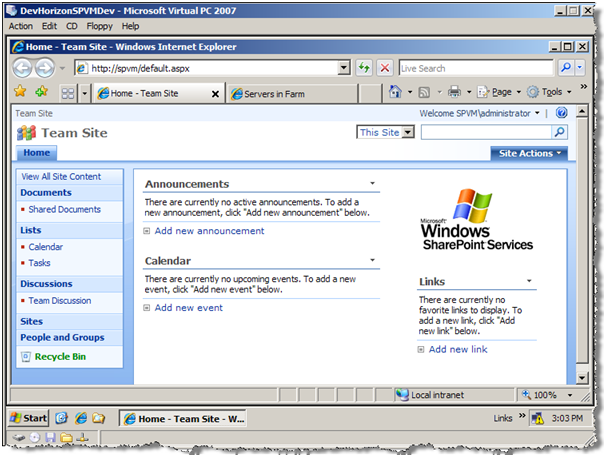
Task: Click the Local intranet zone status icon
Action: [402, 395]
